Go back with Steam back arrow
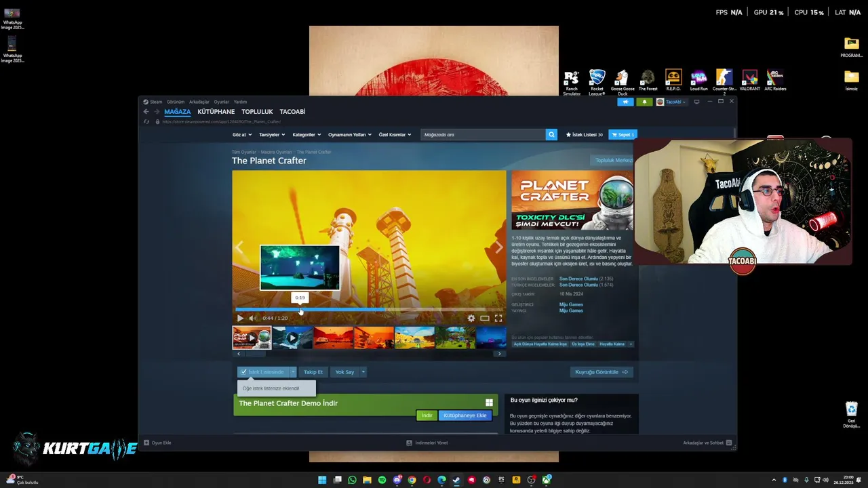This screenshot has height=488, width=868. (146, 111)
